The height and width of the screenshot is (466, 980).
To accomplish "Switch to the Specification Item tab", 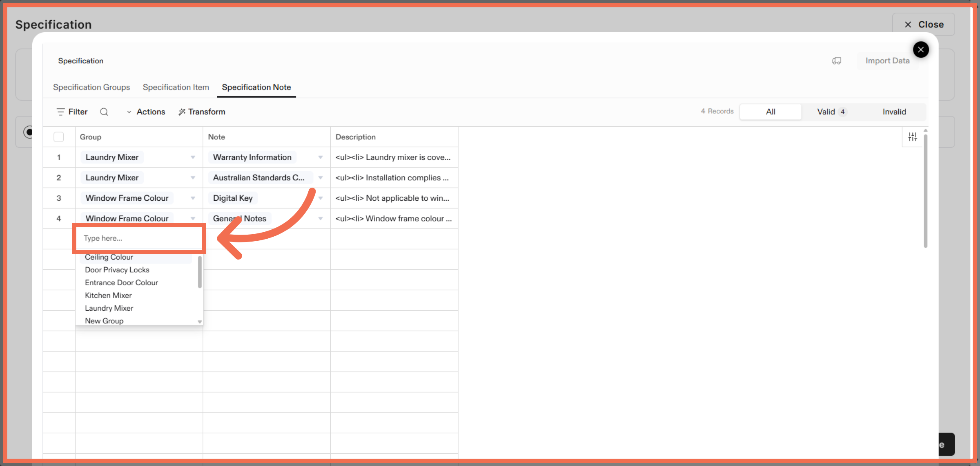I will (176, 87).
